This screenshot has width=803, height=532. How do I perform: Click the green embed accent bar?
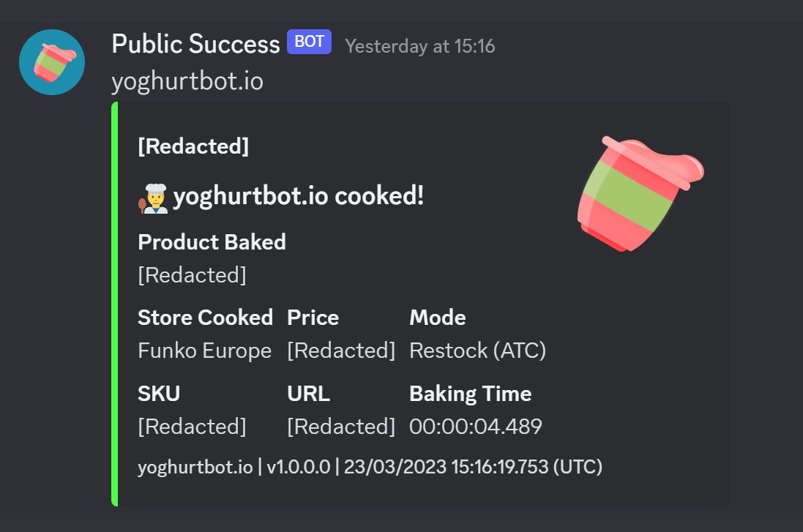tap(115, 304)
